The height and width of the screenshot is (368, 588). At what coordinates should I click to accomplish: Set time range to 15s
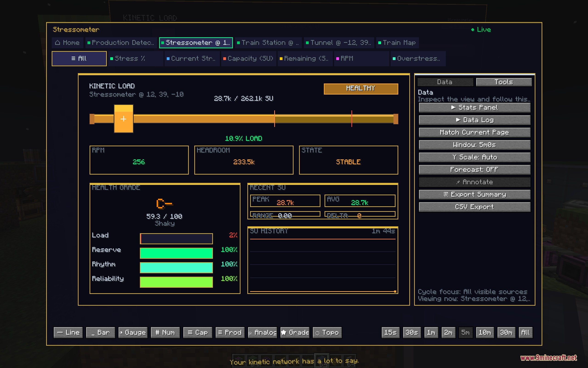click(x=390, y=333)
